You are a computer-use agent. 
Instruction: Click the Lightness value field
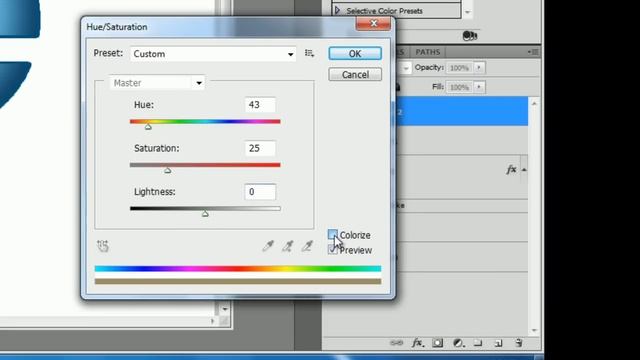tap(260, 192)
